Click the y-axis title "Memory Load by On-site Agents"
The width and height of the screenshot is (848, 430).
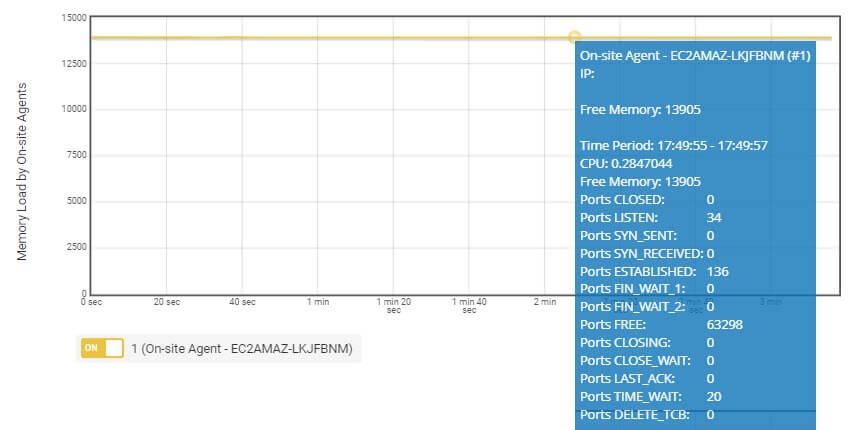22,171
